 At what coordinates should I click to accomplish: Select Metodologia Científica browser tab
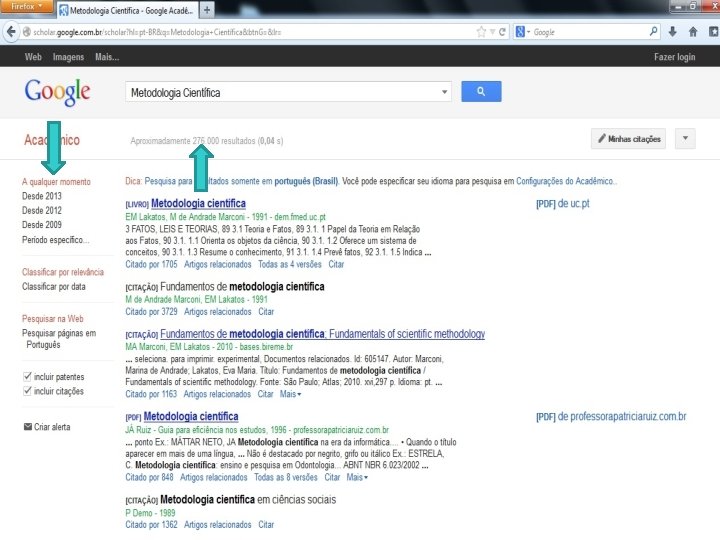tap(128, 10)
